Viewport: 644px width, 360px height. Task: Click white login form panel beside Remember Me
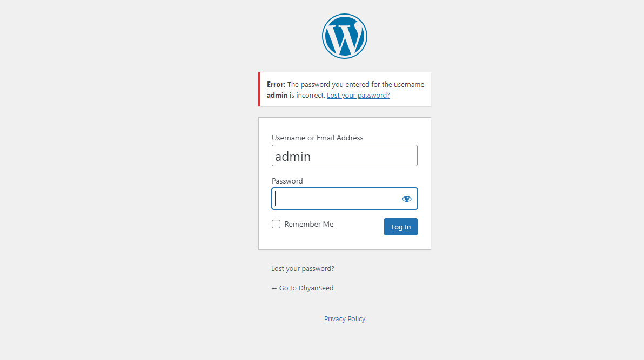tap(358, 238)
